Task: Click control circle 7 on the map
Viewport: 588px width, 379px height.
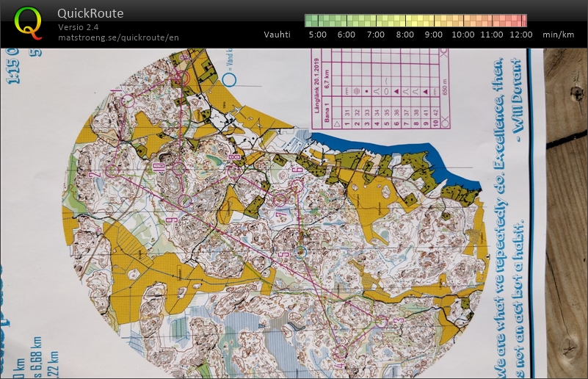Action: pyautogui.click(x=280, y=200)
